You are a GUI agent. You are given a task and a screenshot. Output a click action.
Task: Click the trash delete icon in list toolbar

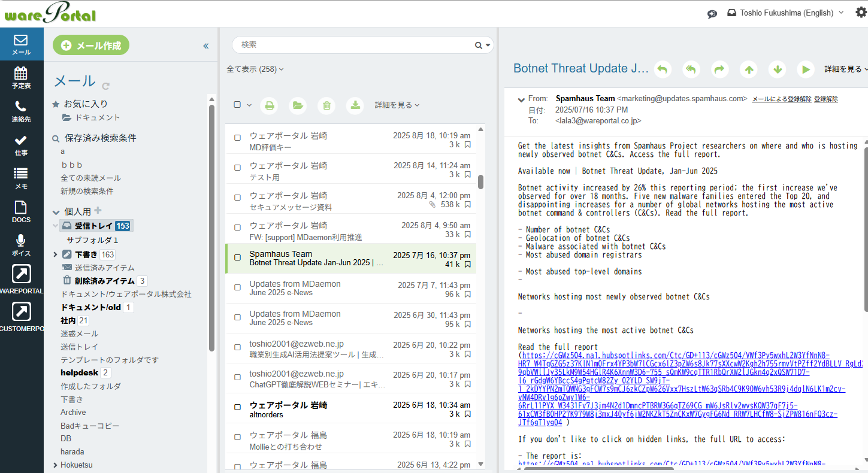coord(326,105)
